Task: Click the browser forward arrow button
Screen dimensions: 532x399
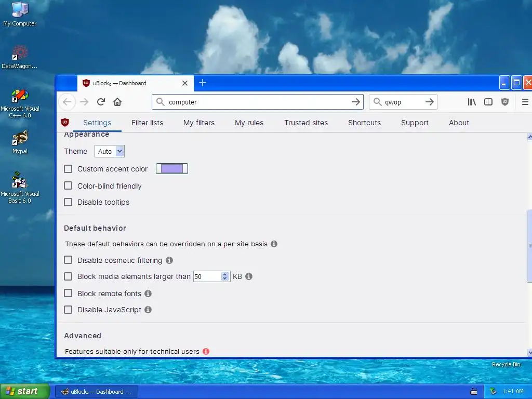Action: (84, 102)
